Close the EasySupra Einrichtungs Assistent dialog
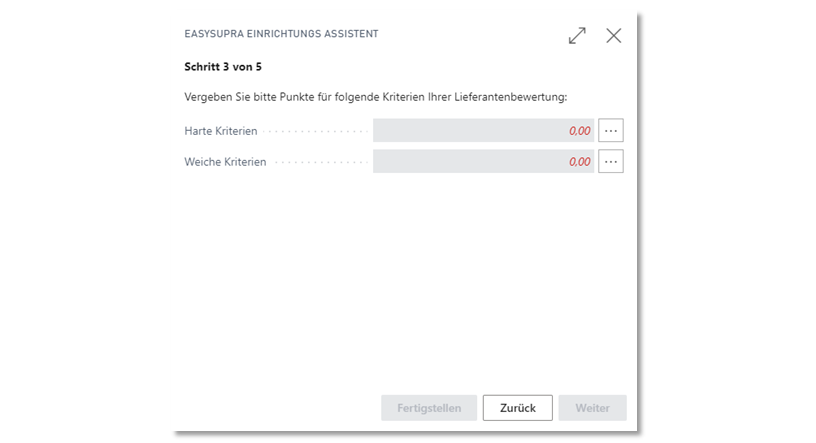This screenshot has height=443, width=816. [x=614, y=35]
